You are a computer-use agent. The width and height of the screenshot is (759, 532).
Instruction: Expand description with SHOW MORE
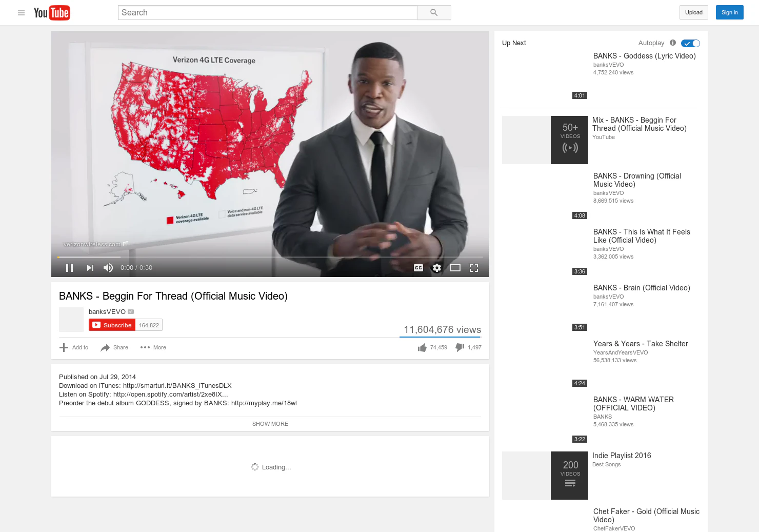click(x=270, y=424)
